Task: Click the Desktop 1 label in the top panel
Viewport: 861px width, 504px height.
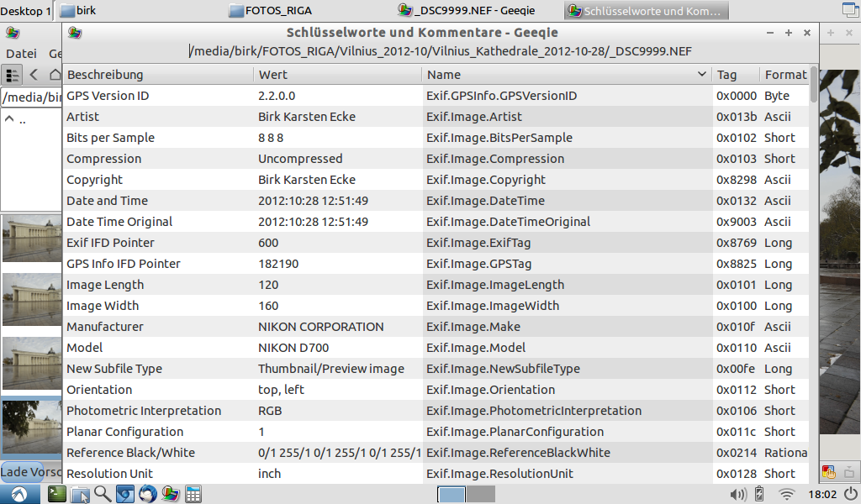Action: (x=26, y=11)
